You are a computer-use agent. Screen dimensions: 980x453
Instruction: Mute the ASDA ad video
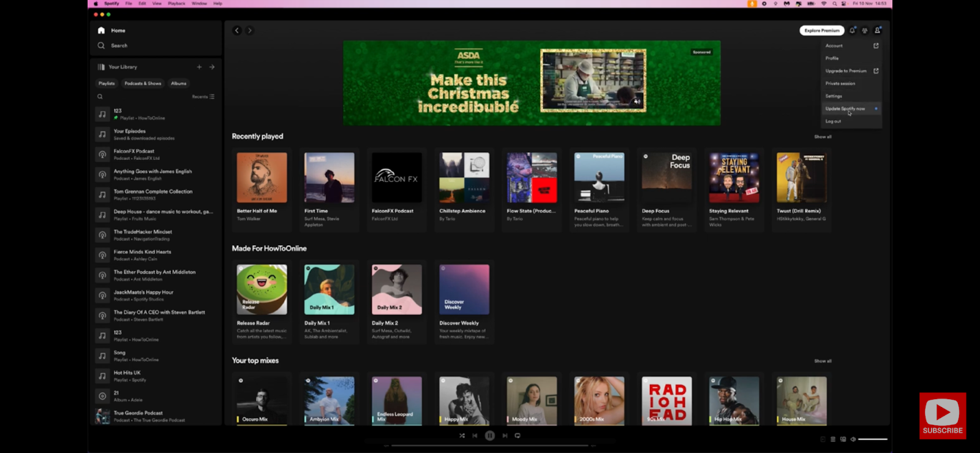(x=637, y=102)
